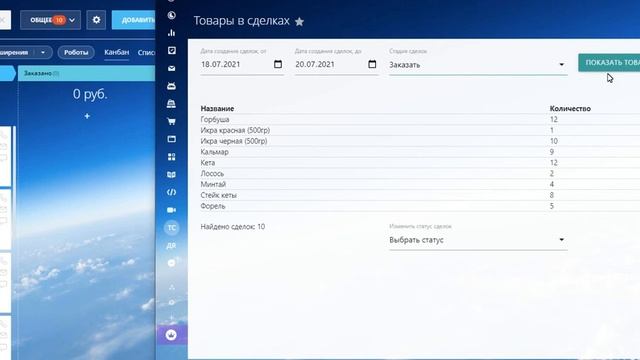Click the Количество column header
The width and height of the screenshot is (640, 360).
tap(570, 109)
